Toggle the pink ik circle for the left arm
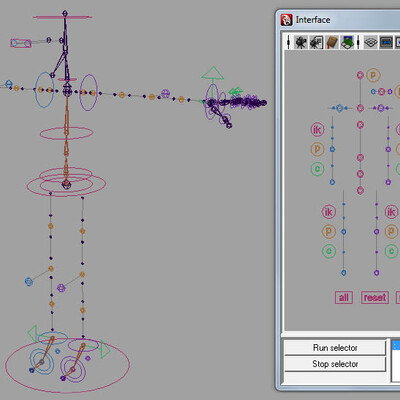Screen dimensions: 400x400 [x=317, y=129]
